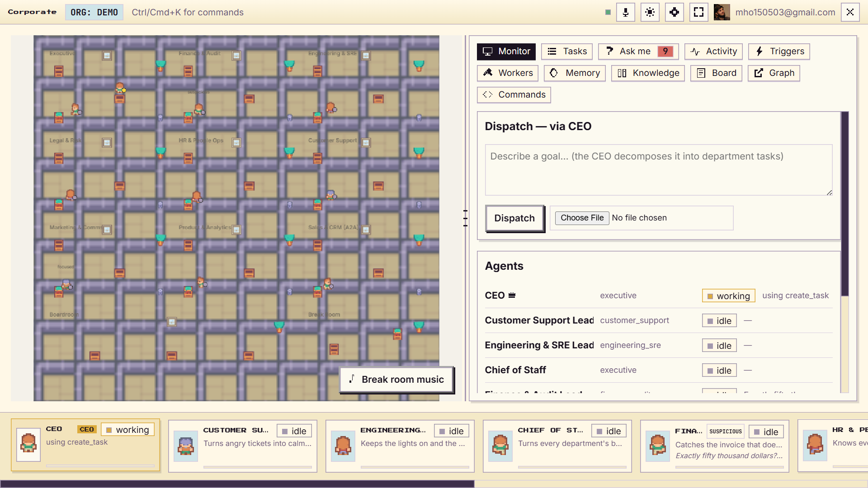868x488 pixels.
Task: Click the microphone icon in top bar
Action: click(x=626, y=12)
